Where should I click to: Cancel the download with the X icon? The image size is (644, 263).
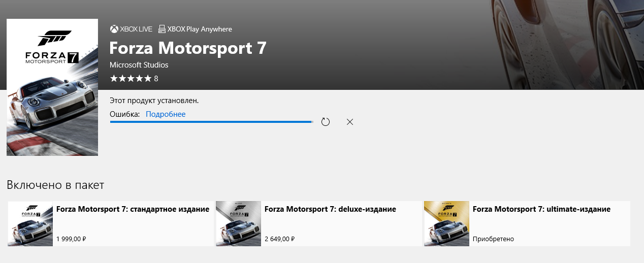tap(349, 122)
